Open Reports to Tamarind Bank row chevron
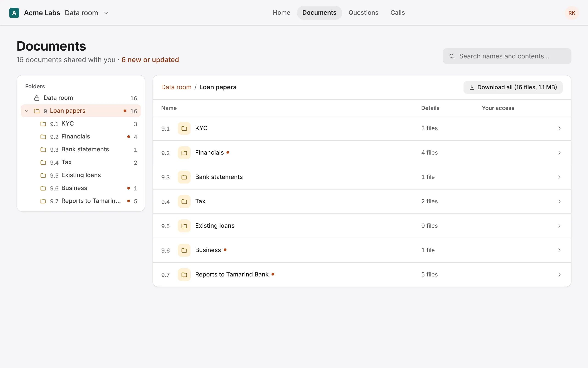Viewport: 588px width, 368px height. [559, 274]
